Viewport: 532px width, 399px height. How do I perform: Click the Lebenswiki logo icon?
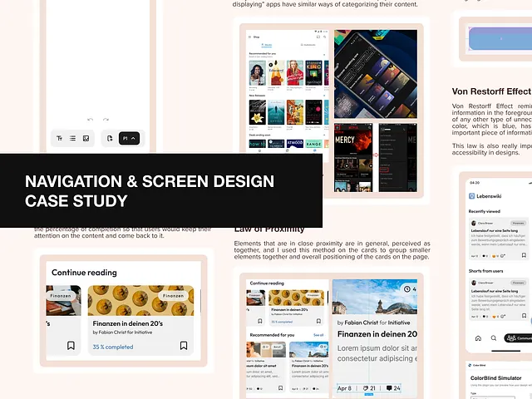(x=472, y=195)
